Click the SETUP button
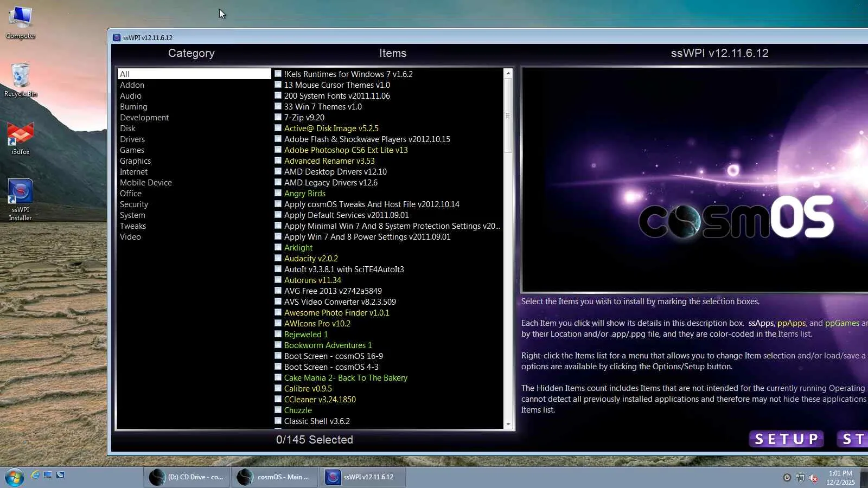868x488 pixels. (x=787, y=439)
